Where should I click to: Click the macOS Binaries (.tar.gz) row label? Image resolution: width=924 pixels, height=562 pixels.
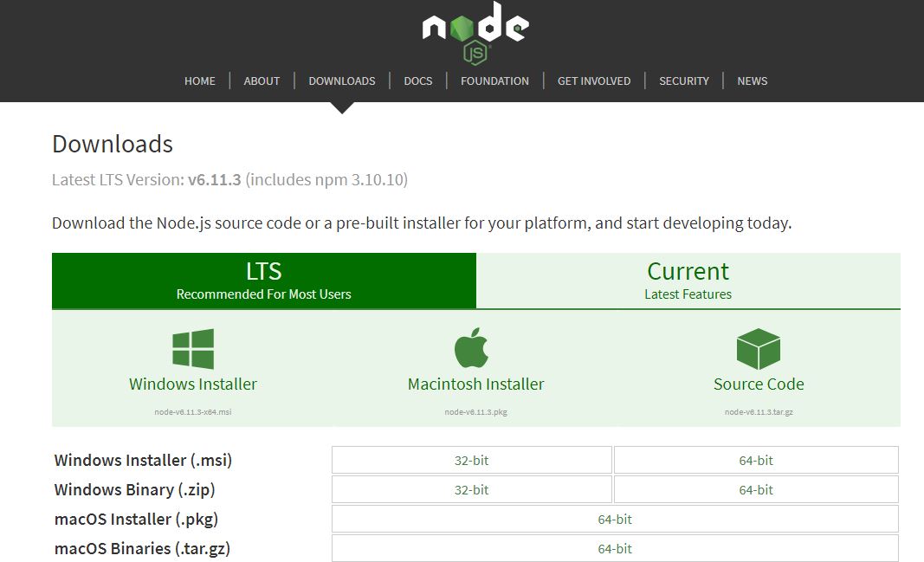tap(142, 548)
